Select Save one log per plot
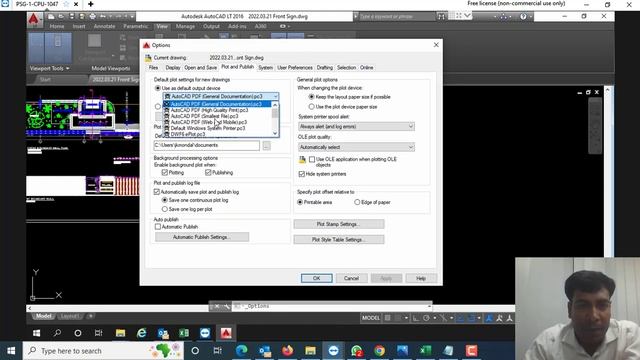 [165, 209]
